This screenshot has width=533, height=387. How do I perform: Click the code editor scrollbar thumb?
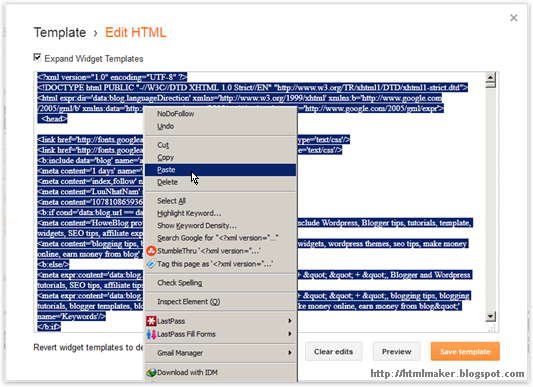tap(490, 85)
